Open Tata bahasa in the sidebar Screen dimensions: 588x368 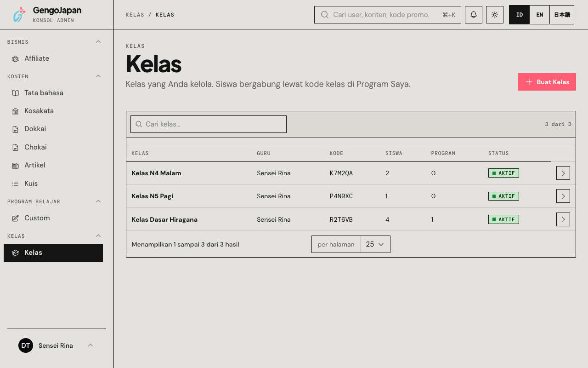click(53, 93)
